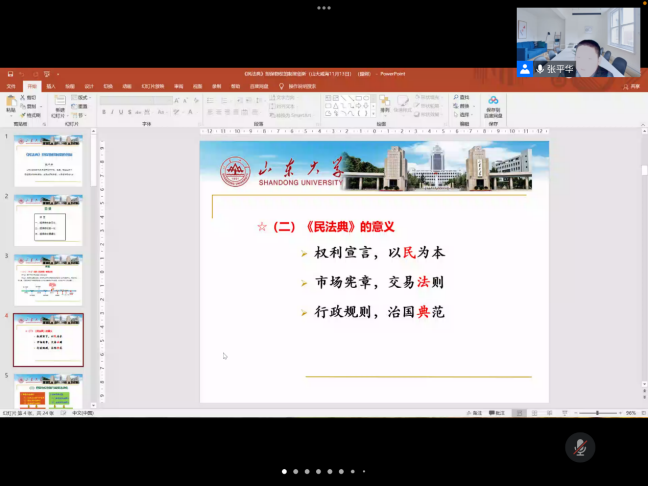The image size is (648, 486).
Task: Unmute the microphone with the round mic button
Action: click(580, 447)
